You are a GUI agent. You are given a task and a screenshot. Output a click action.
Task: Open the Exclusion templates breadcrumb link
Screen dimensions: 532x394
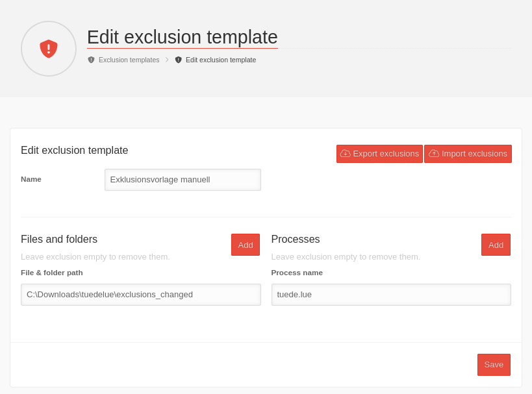coord(129,60)
